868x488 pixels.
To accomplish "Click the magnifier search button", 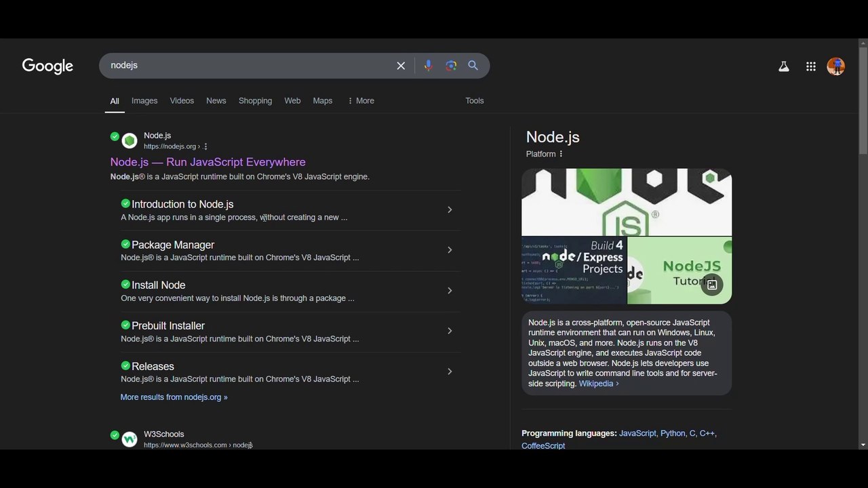I will tap(473, 66).
